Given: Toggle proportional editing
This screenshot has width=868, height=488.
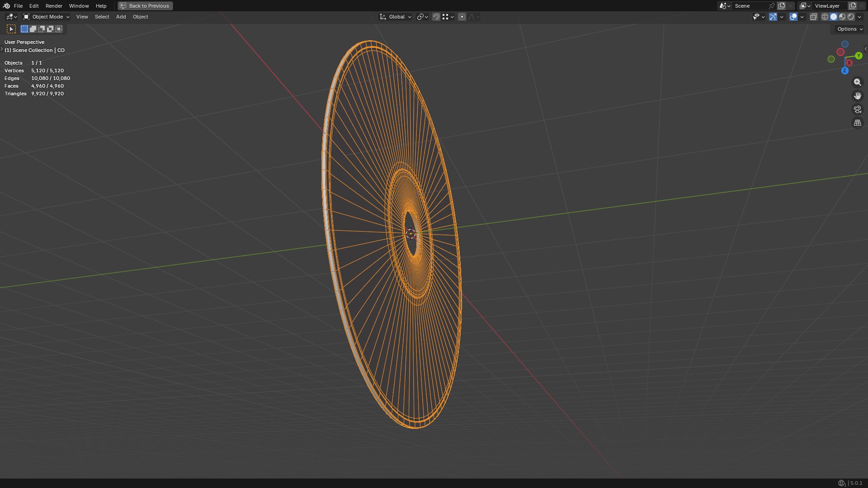Looking at the screenshot, I should click(x=462, y=17).
